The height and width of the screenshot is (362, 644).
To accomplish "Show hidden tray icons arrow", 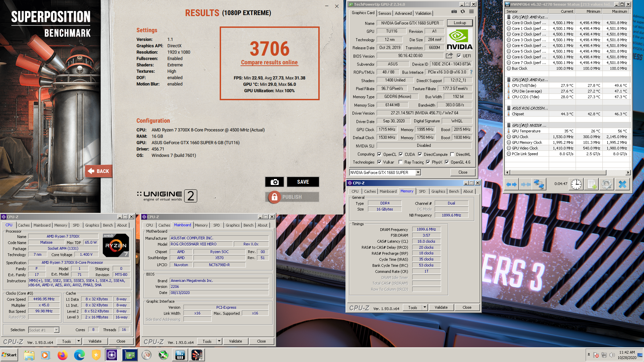I will (589, 355).
